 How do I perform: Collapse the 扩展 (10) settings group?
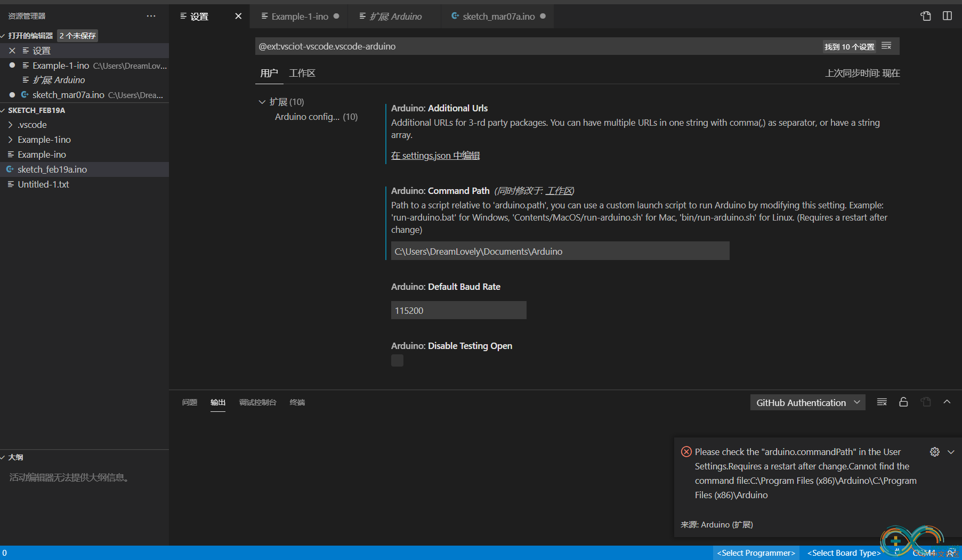tap(262, 102)
